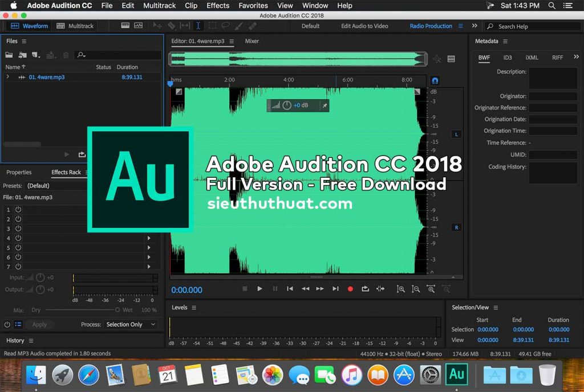Screen dimensions: 584x392
Task: Show the spectral frequency display
Action: [x=125, y=26]
